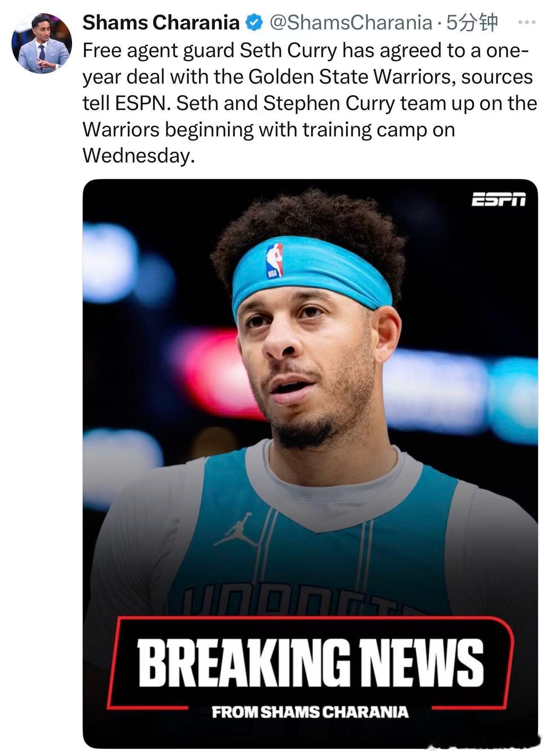Screen dimensions: 550x756
Task: Click the teal headband in the photo
Action: coord(311,273)
